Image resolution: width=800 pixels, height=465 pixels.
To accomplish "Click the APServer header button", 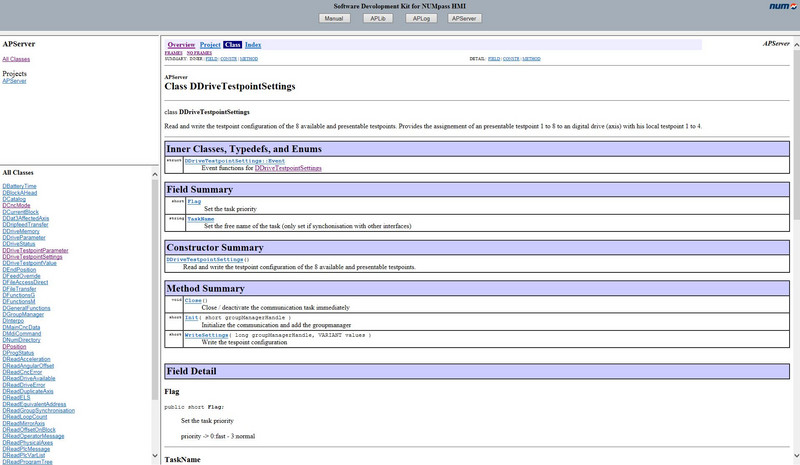I will click(462, 18).
